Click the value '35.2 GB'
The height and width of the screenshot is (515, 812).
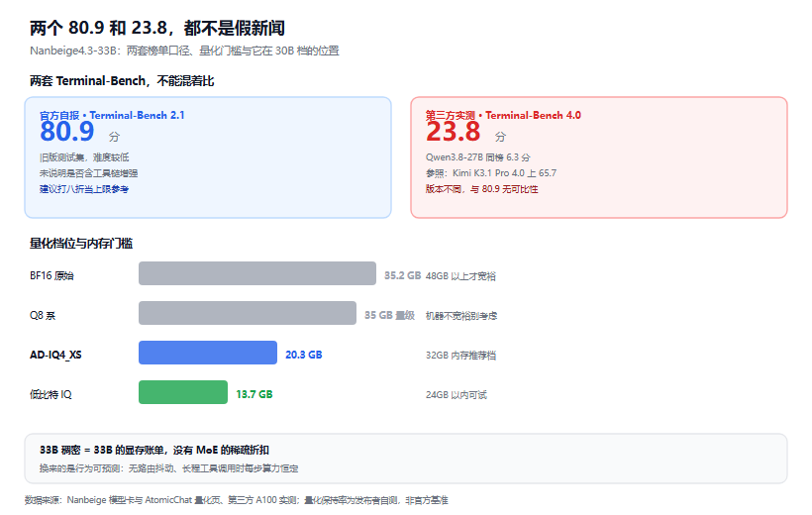click(402, 275)
